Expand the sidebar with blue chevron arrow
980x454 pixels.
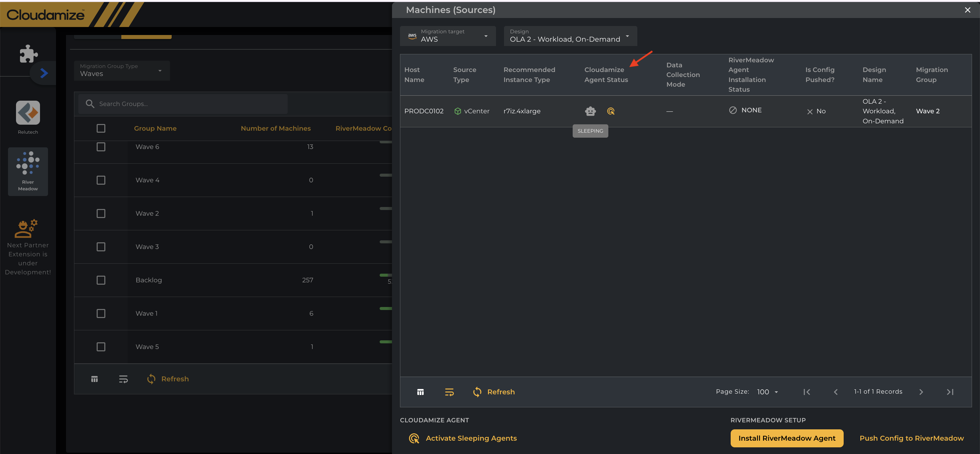(x=44, y=73)
